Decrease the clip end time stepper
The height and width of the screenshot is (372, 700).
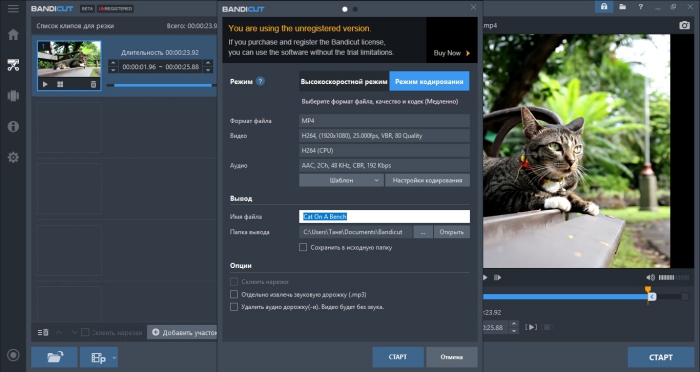pos(208,70)
